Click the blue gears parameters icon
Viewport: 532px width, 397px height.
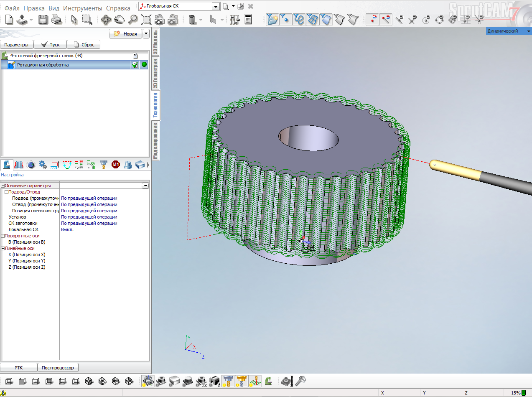[x=43, y=165]
